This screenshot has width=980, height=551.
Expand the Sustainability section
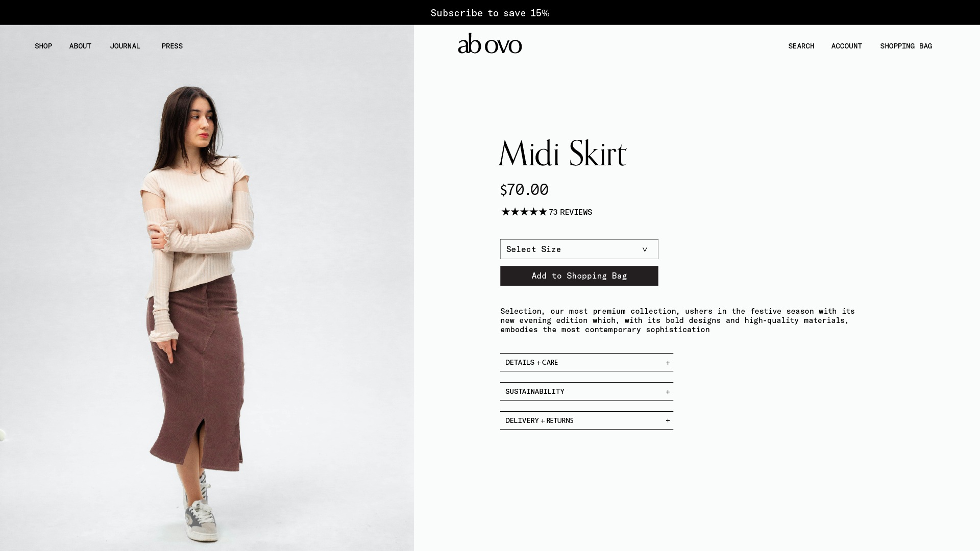[586, 391]
